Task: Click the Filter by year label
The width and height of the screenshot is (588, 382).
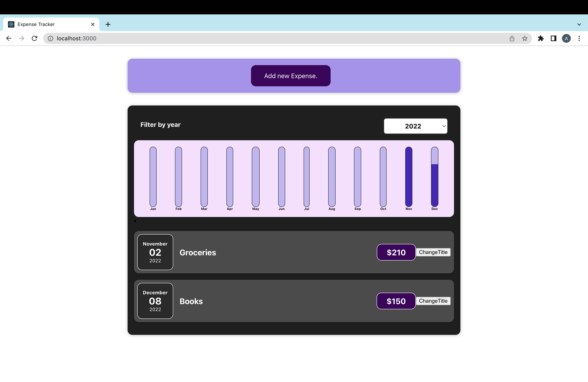Action: (160, 125)
